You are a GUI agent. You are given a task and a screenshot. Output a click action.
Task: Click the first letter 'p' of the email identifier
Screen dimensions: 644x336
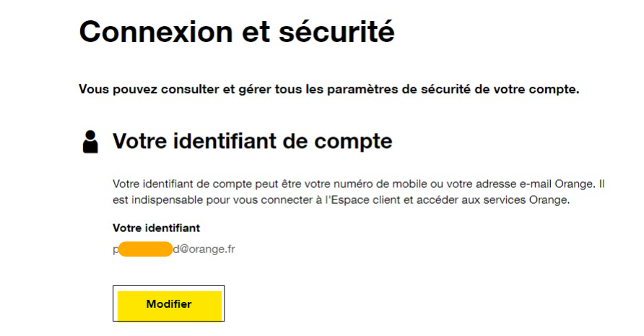[116, 249]
